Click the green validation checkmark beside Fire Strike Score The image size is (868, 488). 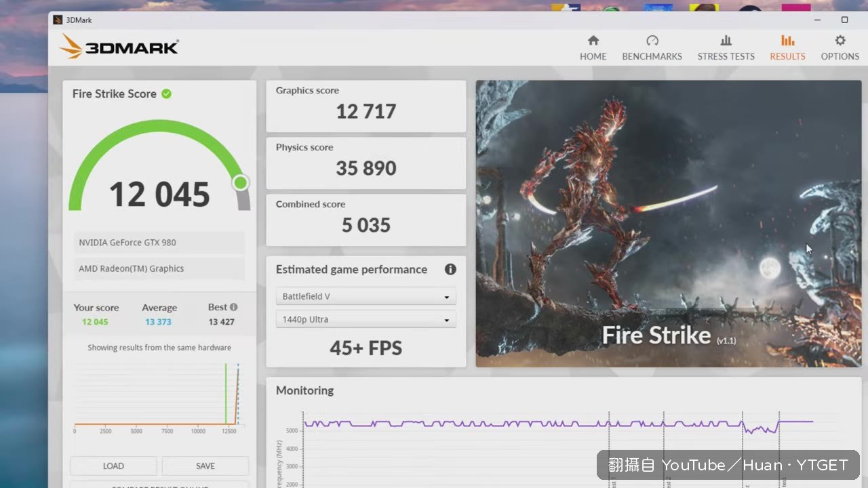166,94
